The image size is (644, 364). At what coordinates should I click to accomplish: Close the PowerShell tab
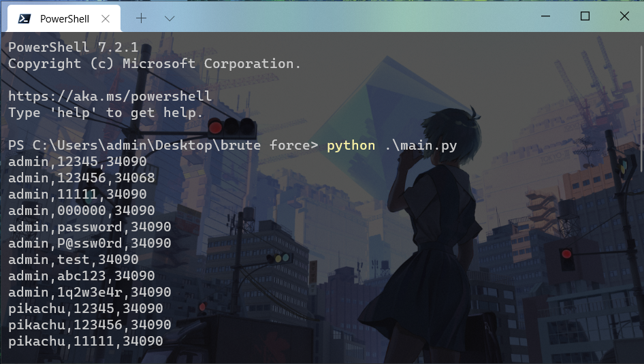106,18
